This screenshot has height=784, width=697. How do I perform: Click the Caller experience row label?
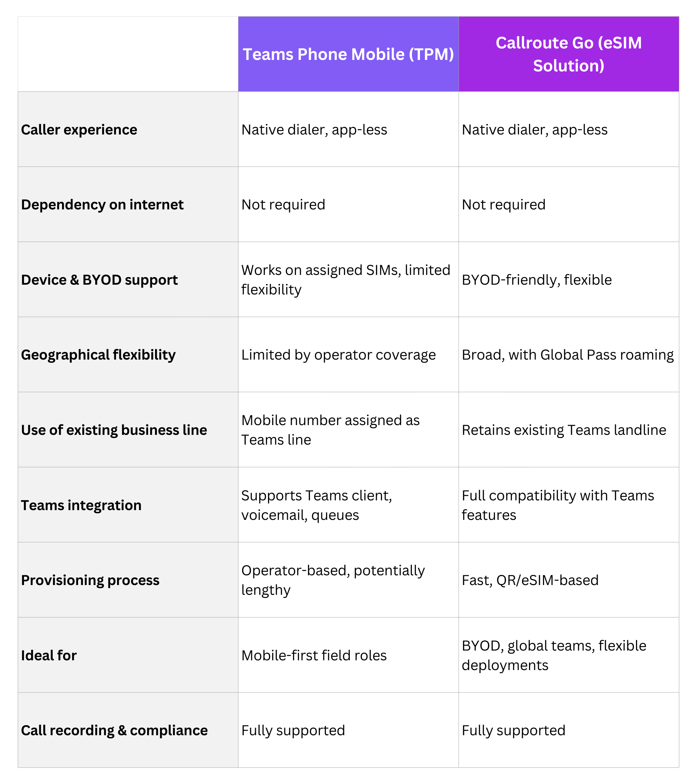pyautogui.click(x=79, y=130)
